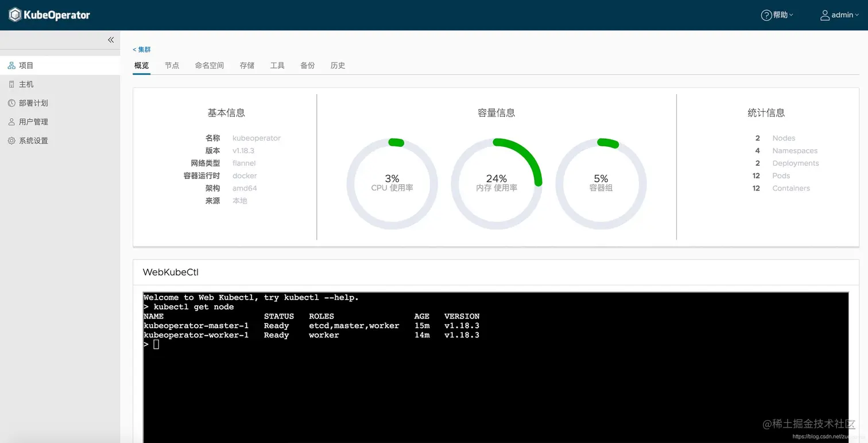Image resolution: width=868 pixels, height=443 pixels.
Task: Open 主机 from the sidebar icon
Action: point(12,84)
